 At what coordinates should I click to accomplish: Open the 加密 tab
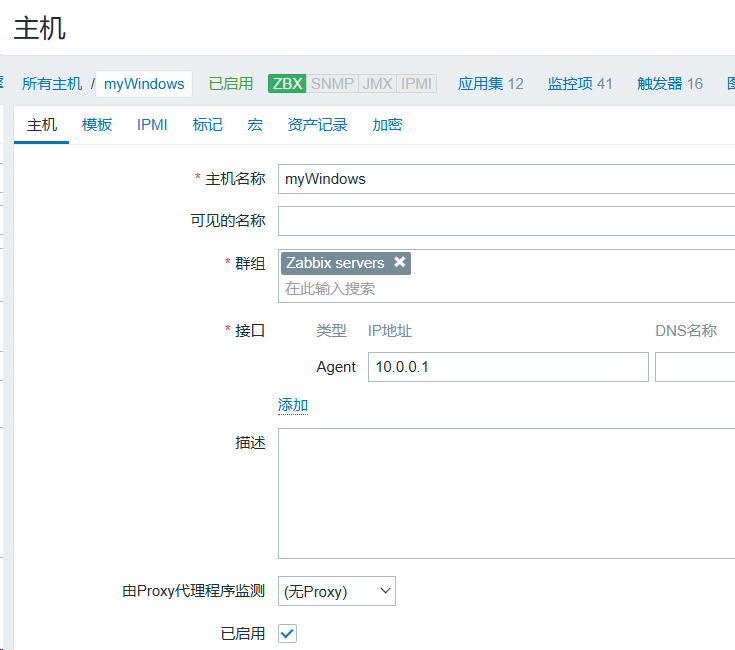tap(387, 125)
